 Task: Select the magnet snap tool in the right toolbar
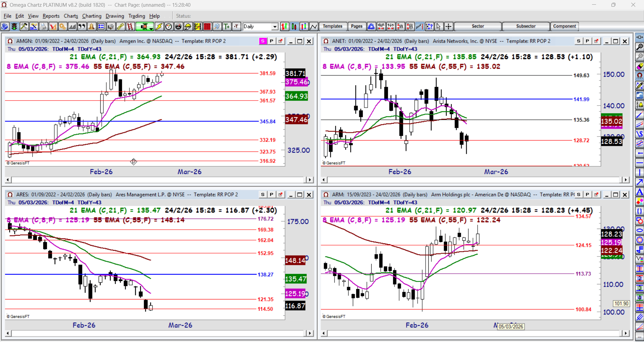point(640,76)
